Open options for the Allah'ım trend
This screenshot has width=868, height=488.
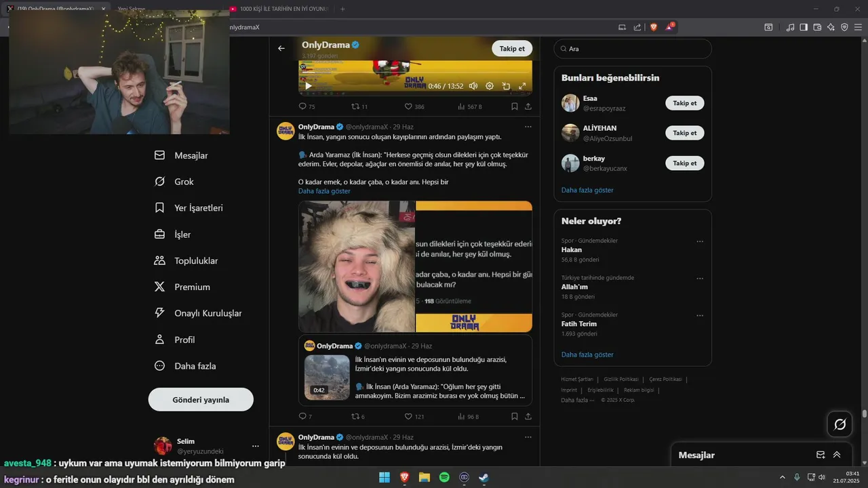(x=700, y=279)
